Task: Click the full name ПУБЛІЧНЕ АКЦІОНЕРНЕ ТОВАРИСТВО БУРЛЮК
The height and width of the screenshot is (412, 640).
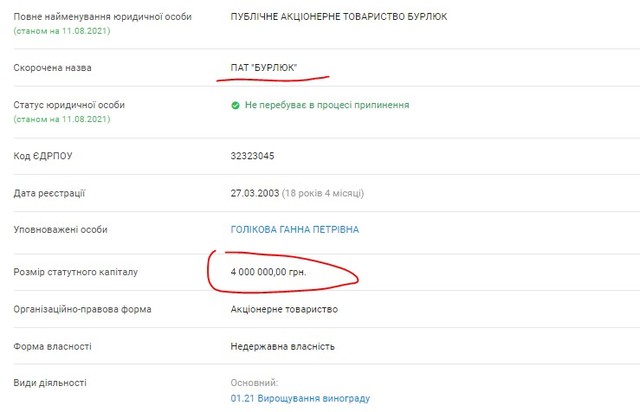Action: click(x=339, y=17)
